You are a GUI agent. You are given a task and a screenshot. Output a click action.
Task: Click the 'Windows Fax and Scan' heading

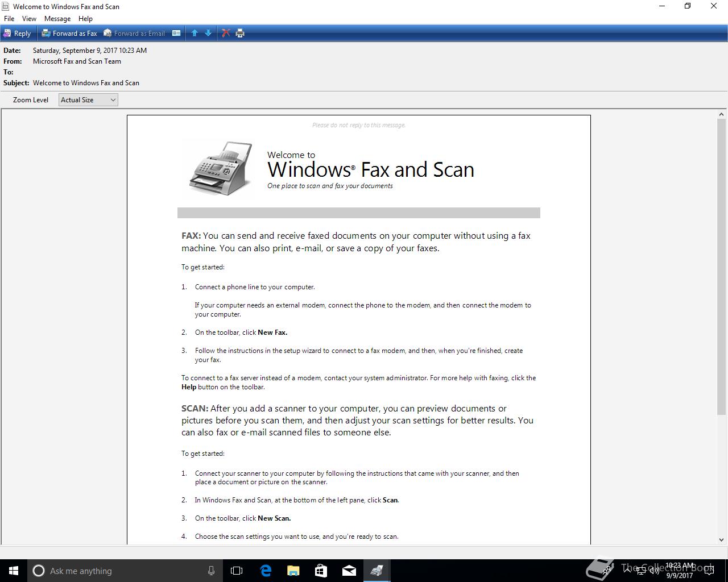pos(371,169)
